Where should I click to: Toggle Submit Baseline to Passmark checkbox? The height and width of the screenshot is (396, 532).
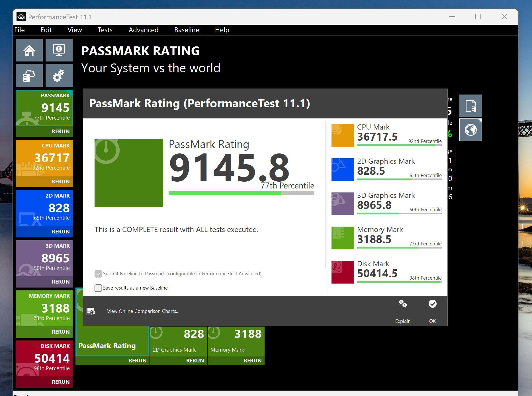coord(98,274)
